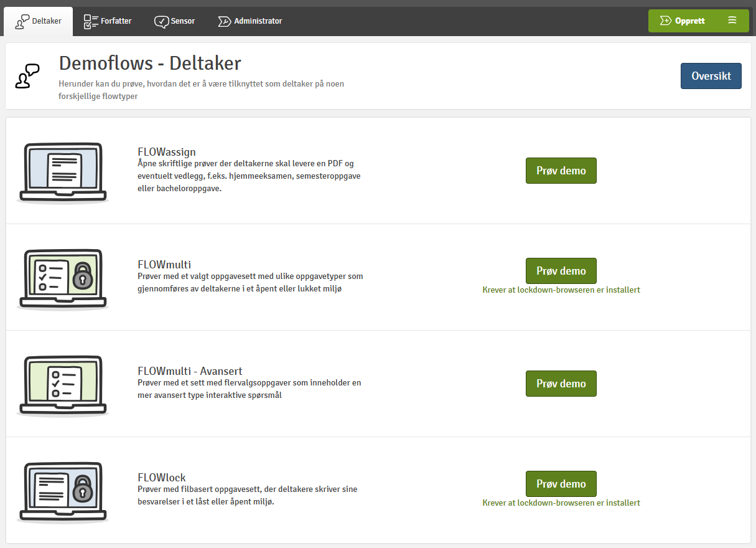
Task: Click the FLOWassign laptop document icon
Action: click(62, 172)
